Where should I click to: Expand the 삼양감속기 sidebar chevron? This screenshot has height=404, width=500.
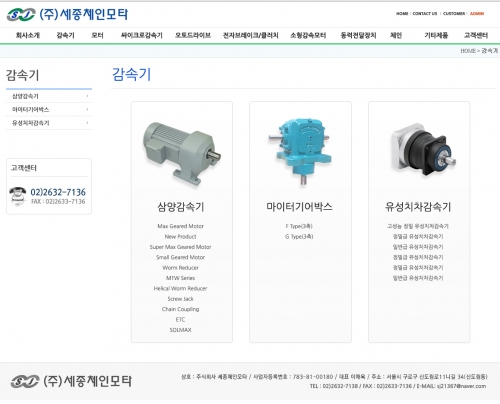click(x=87, y=96)
